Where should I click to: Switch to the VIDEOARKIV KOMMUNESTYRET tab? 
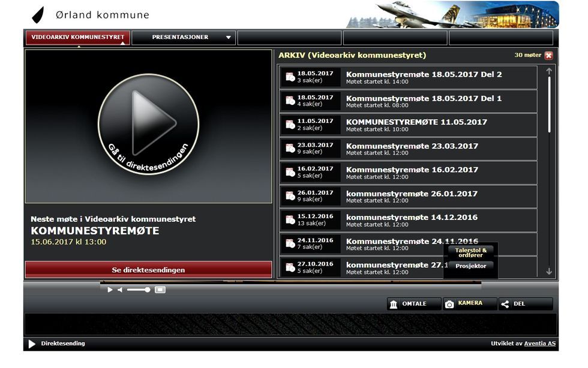[x=78, y=38]
